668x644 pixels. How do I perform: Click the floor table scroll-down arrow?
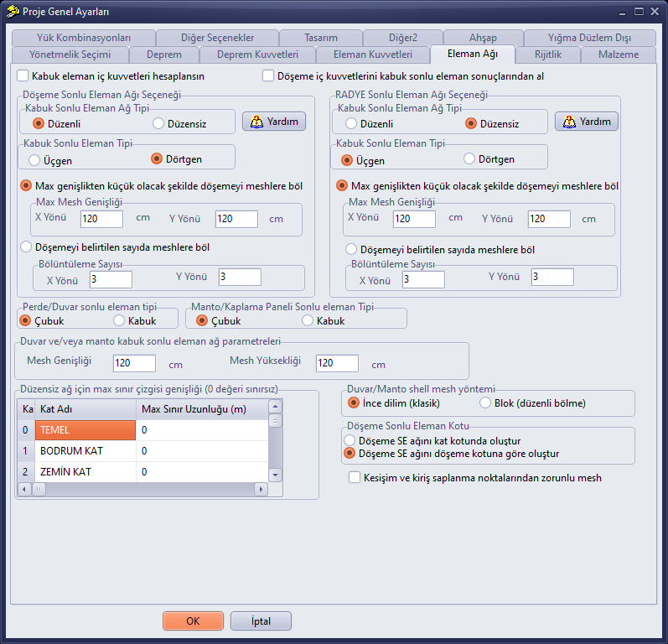tap(275, 475)
